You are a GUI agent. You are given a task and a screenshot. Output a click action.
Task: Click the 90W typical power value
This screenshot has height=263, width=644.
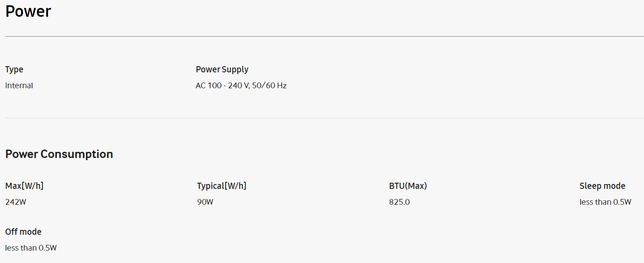[205, 202]
